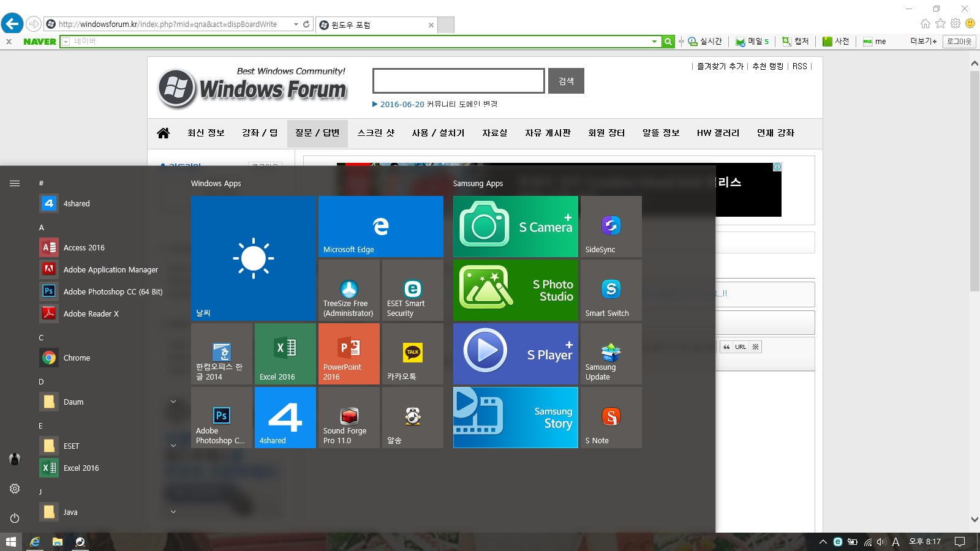
Task: Open the SideSync tile
Action: click(611, 227)
